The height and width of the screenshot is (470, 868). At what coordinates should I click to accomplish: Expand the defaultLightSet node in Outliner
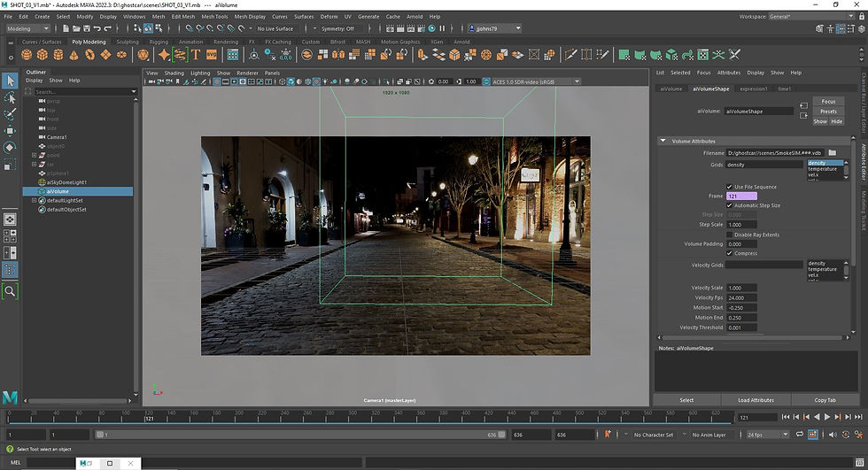coord(34,200)
